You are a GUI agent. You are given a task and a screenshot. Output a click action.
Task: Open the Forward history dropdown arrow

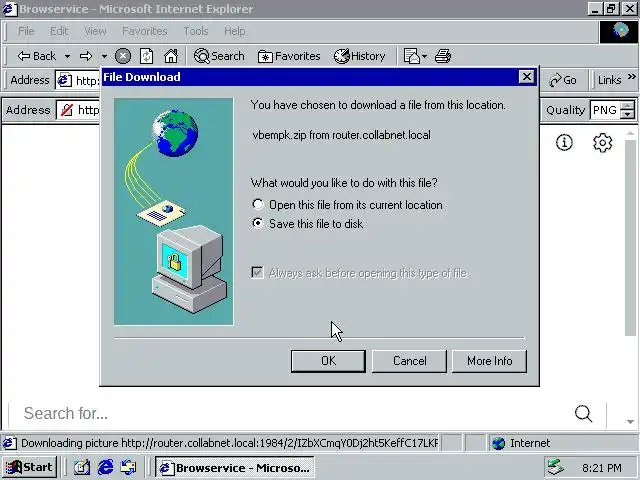[104, 56]
